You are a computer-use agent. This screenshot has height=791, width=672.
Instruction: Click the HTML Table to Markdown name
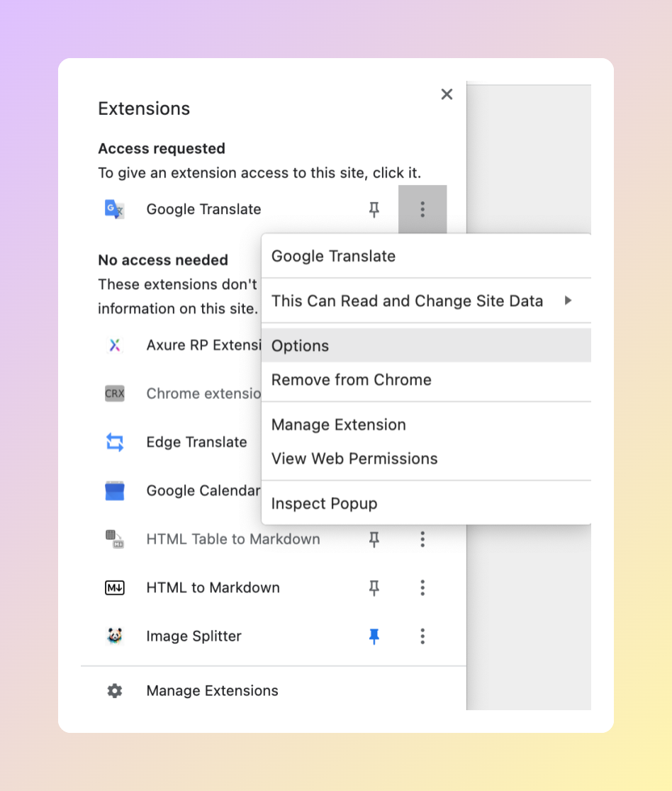233,539
